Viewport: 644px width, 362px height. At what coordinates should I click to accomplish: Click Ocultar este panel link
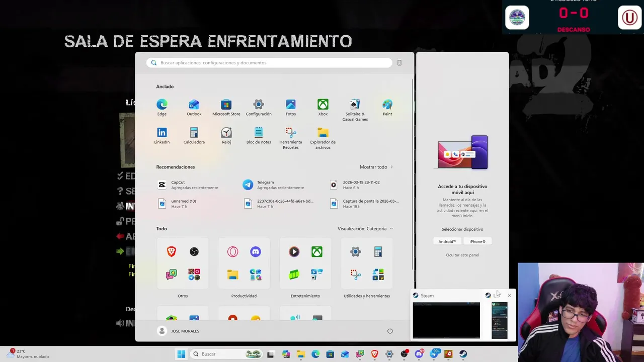(x=462, y=255)
